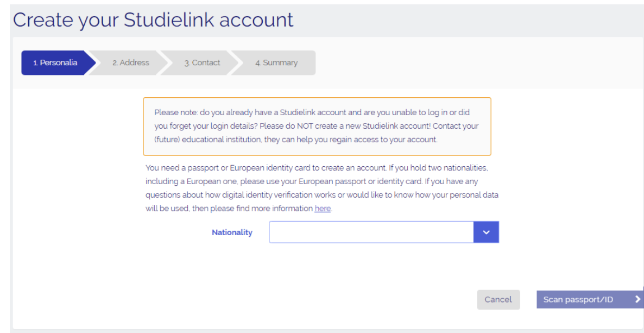Switch to the 2. Address step
644x333 pixels.
pos(130,62)
